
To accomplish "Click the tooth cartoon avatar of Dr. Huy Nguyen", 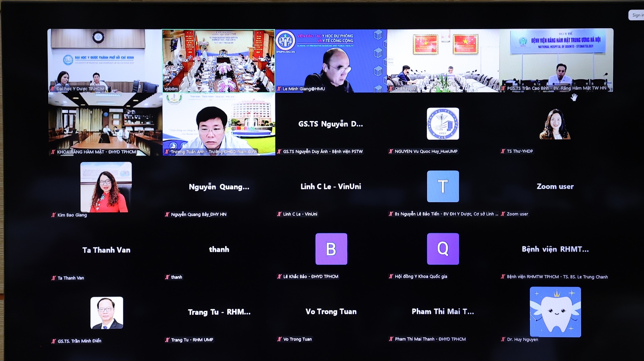I will [555, 312].
